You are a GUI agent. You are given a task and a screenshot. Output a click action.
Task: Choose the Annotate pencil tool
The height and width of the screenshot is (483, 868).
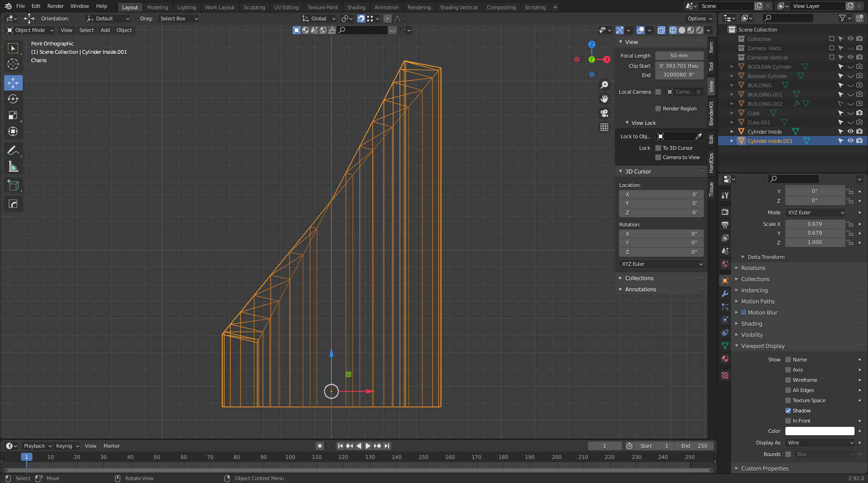[x=13, y=150]
